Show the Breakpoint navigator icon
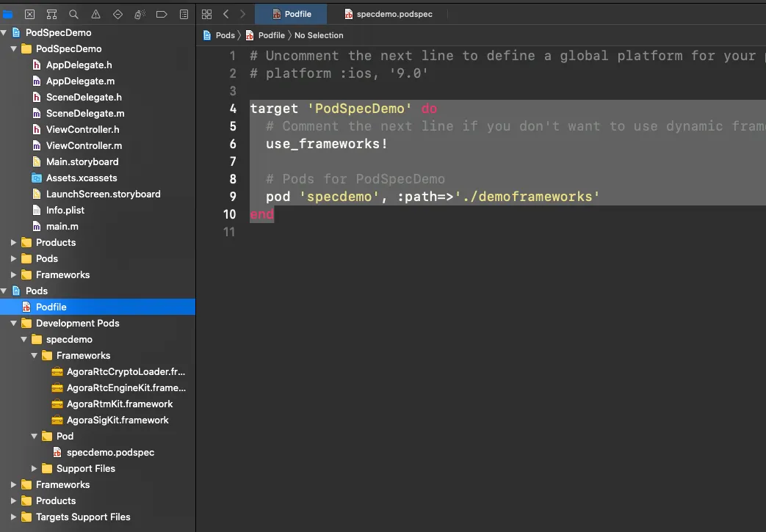This screenshot has height=532, width=766. point(162,14)
